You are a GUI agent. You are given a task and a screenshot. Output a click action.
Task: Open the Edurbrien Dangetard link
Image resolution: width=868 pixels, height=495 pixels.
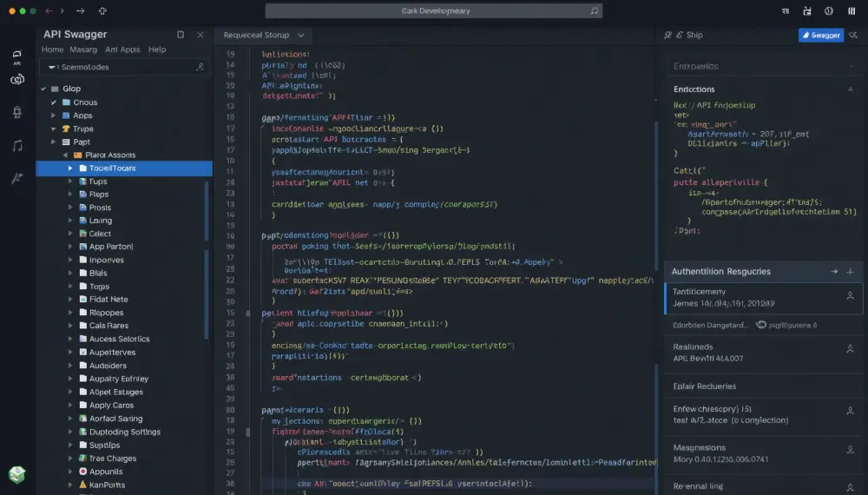pyautogui.click(x=711, y=325)
